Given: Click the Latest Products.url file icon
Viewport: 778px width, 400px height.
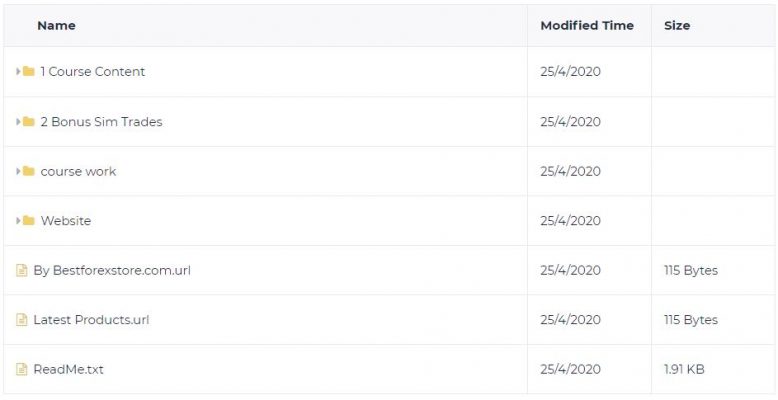Looking at the screenshot, I should [22, 320].
